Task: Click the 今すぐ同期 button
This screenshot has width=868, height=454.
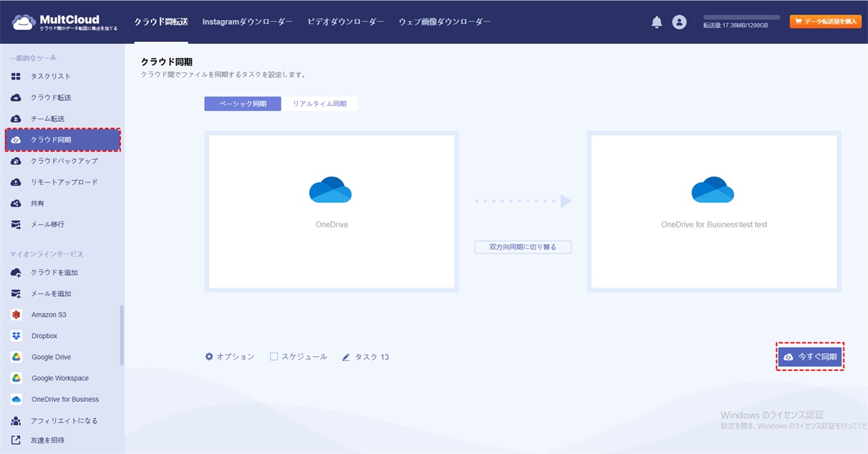Action: click(x=810, y=357)
